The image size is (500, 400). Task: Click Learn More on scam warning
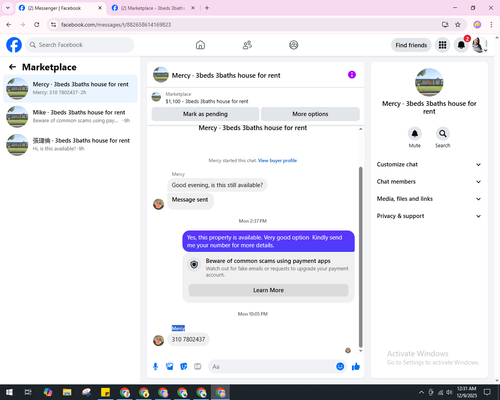coord(268,290)
